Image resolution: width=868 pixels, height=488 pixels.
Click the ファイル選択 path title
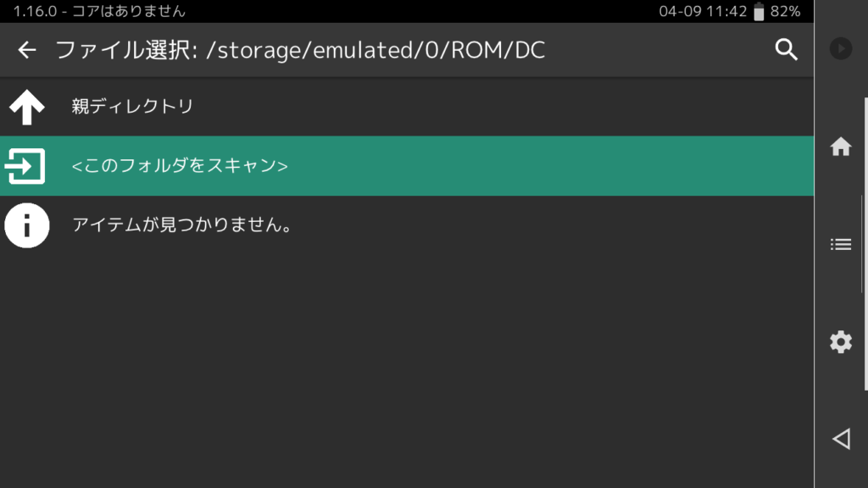[x=300, y=50]
